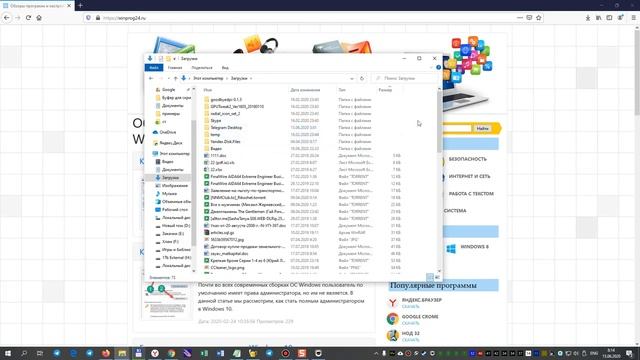
Task: Open the РАБОТА С ТЕКСТОМ category link
Action: click(471, 194)
